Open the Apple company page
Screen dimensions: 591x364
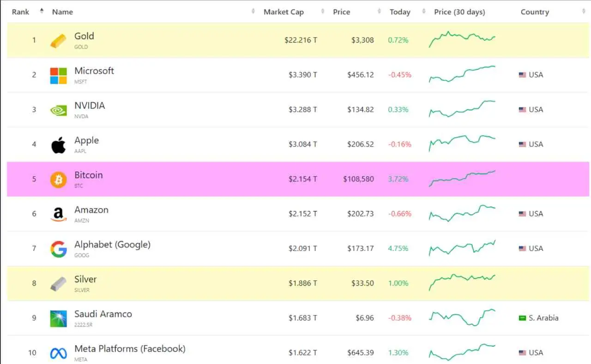(86, 140)
